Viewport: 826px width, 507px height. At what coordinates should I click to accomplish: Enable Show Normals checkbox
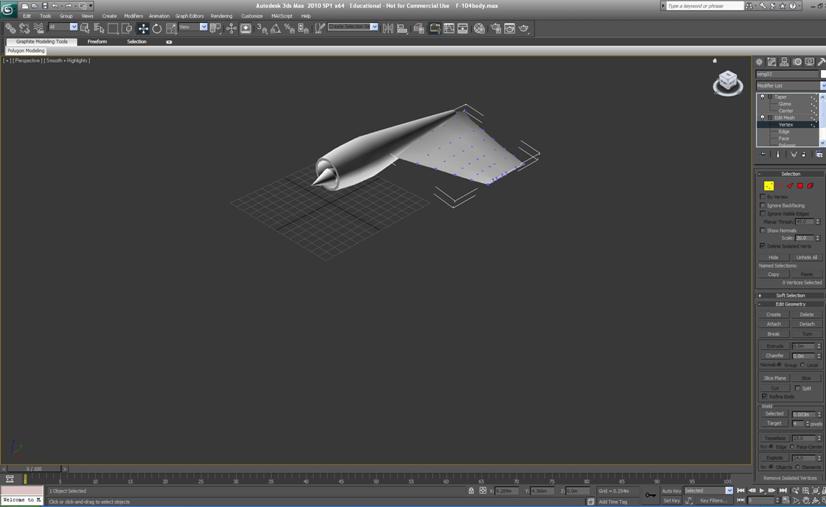762,230
